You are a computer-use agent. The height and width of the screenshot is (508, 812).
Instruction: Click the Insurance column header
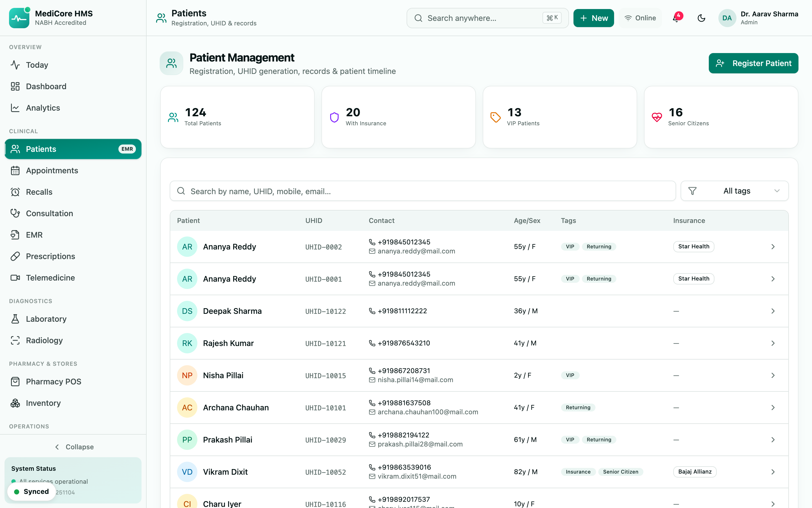689,221
